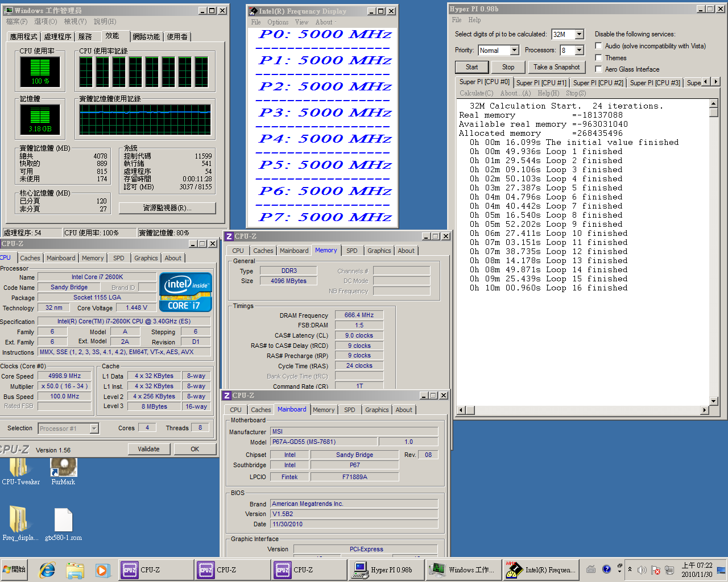Click the CPU-Z Memory window title icon

point(229,236)
